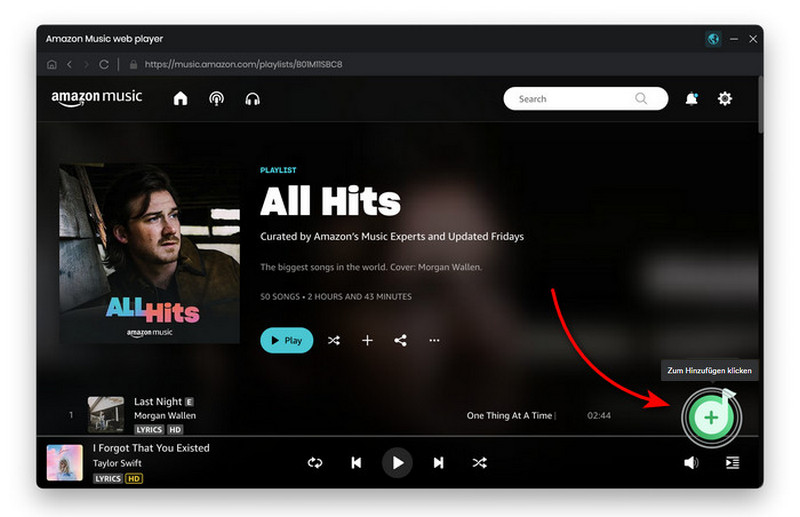Share the All Hits playlist
800x517 pixels.
pos(401,340)
